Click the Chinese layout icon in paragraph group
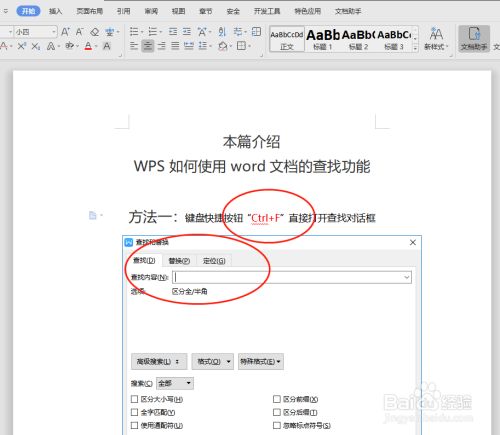This screenshot has width=500, height=435. pos(202,32)
